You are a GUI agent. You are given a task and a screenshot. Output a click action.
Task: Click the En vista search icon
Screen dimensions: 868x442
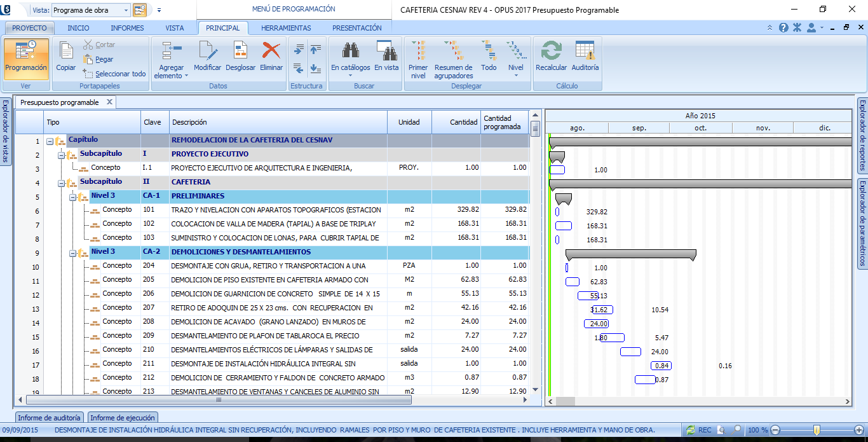[386, 52]
